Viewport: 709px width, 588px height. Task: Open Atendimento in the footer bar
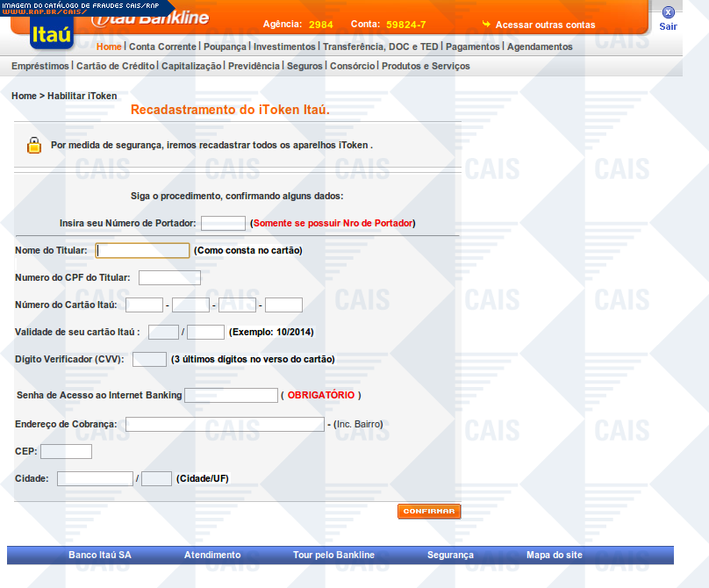(212, 555)
